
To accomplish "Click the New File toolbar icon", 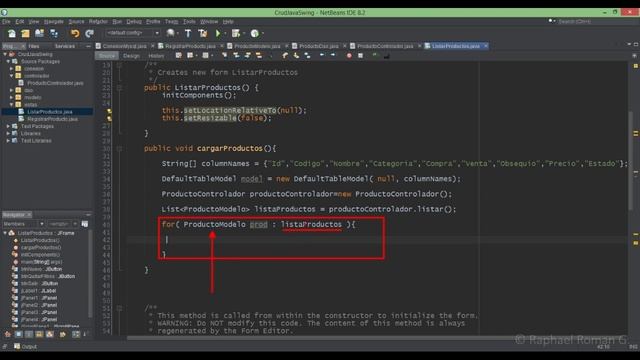I will (11, 33).
